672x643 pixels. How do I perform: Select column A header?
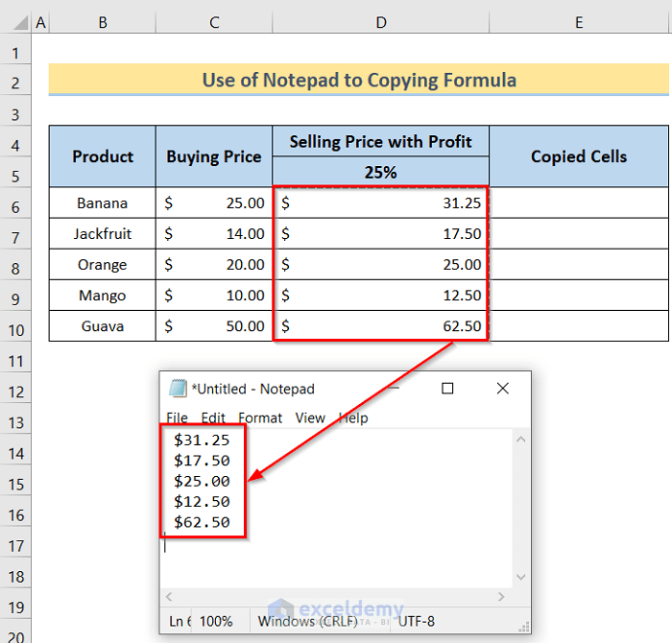(40, 22)
